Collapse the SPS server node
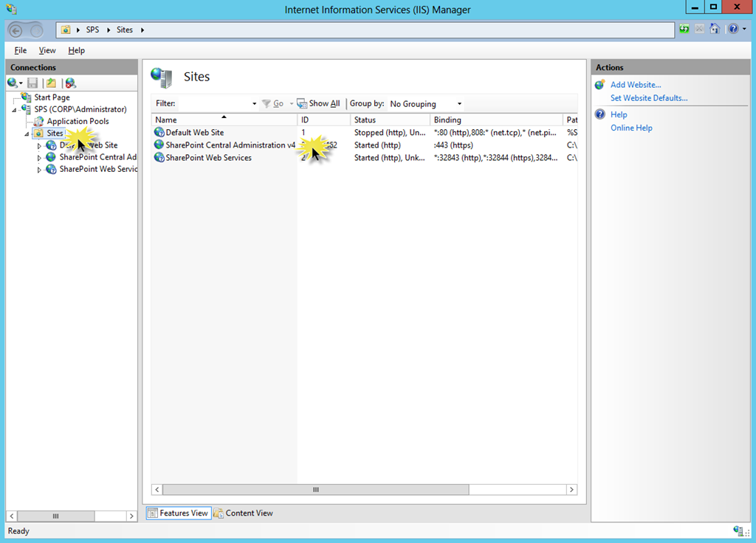Image resolution: width=756 pixels, height=543 pixels. [15, 110]
